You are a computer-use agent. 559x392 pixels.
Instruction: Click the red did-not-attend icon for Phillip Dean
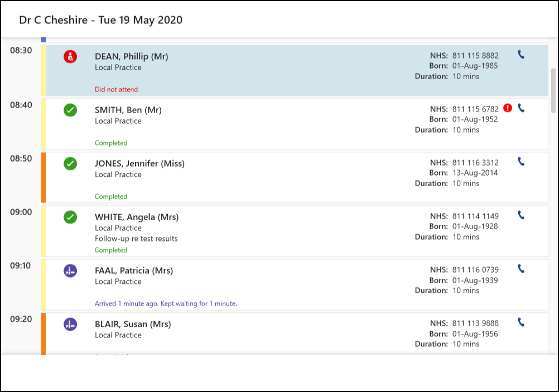70,56
